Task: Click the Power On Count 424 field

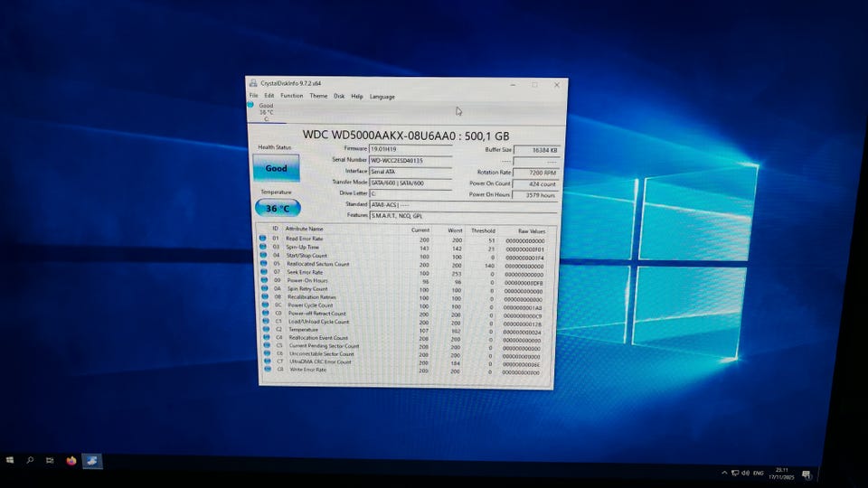Action: 535,183
